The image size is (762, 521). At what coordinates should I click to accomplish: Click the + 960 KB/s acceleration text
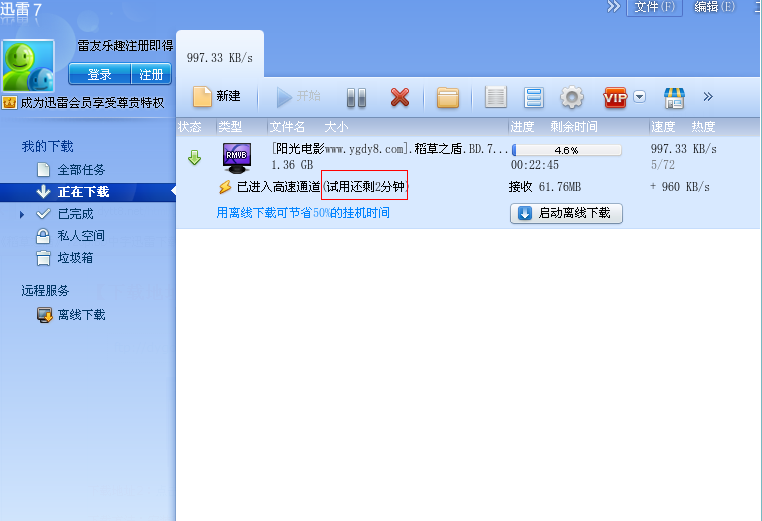pos(680,187)
